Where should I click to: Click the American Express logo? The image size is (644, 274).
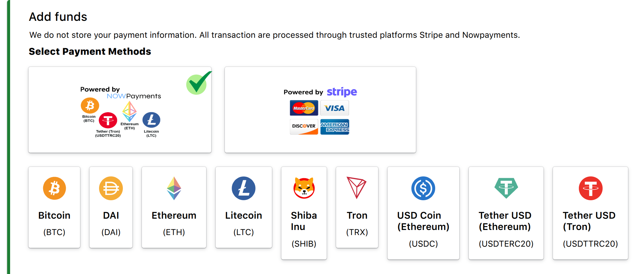pos(335,127)
